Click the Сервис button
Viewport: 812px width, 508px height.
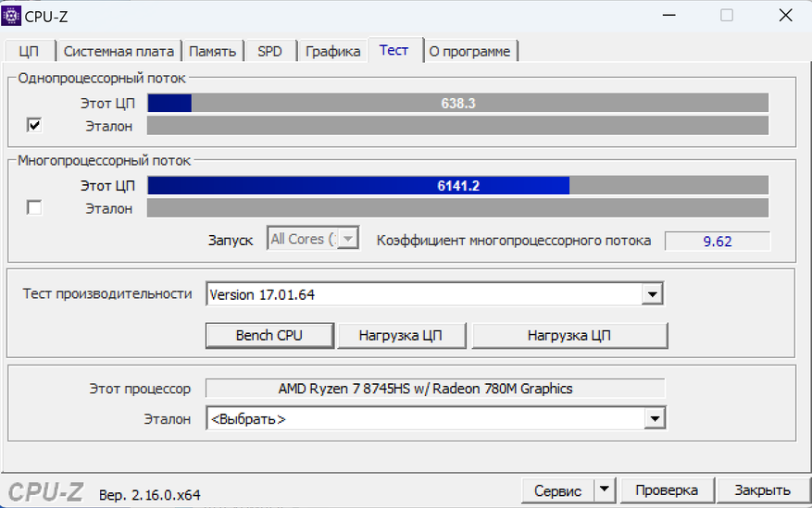point(557,490)
